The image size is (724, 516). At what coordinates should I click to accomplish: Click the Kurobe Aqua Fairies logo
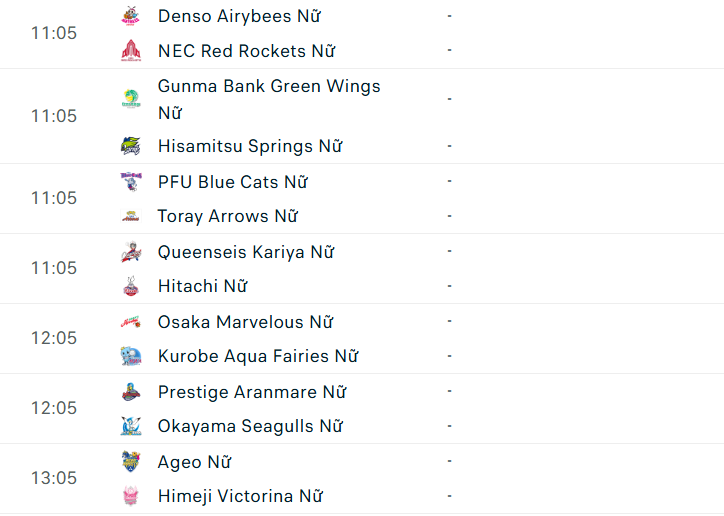coord(131,356)
